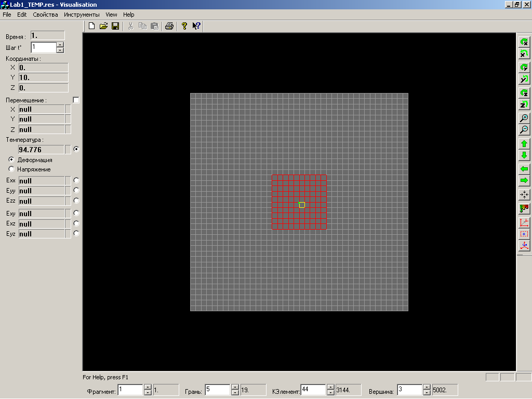The image size is (532, 399).
Task: Increase the Грань stepper value
Action: pos(235,387)
